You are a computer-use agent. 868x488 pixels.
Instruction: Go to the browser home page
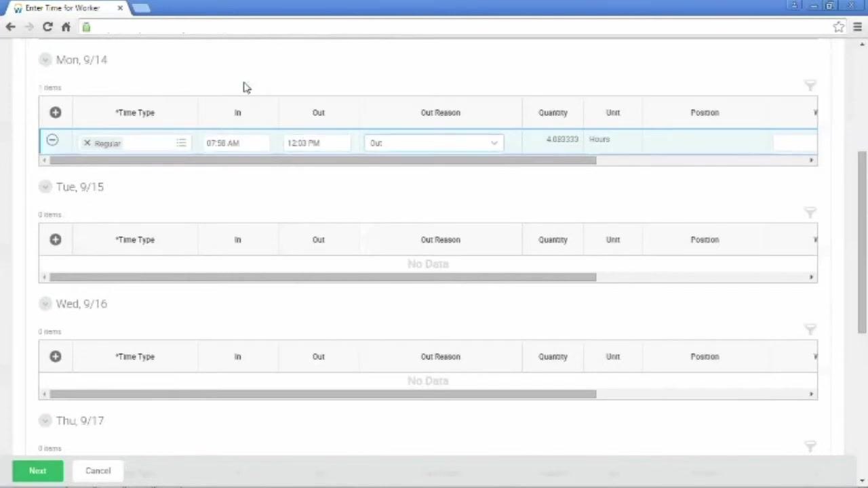coord(66,27)
